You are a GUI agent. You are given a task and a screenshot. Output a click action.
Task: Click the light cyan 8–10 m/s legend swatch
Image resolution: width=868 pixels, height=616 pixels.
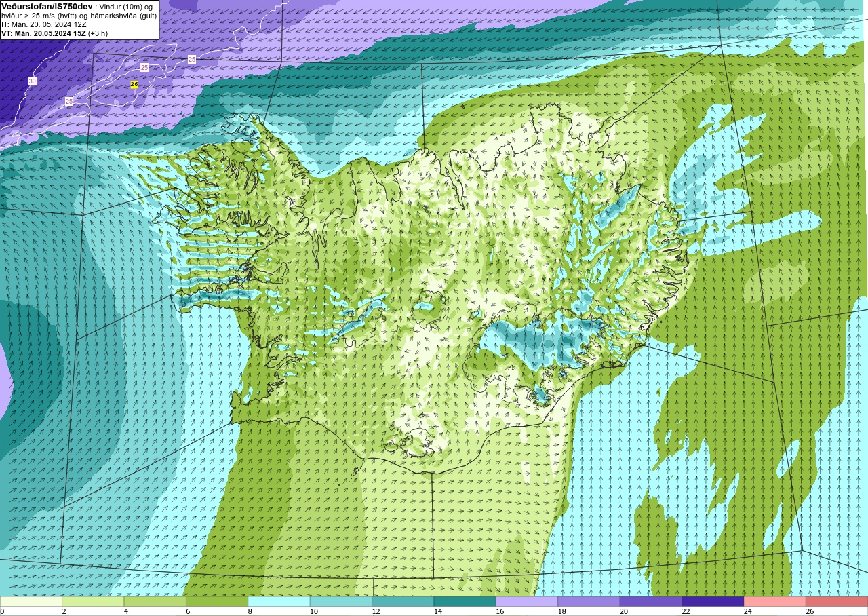coord(279,602)
